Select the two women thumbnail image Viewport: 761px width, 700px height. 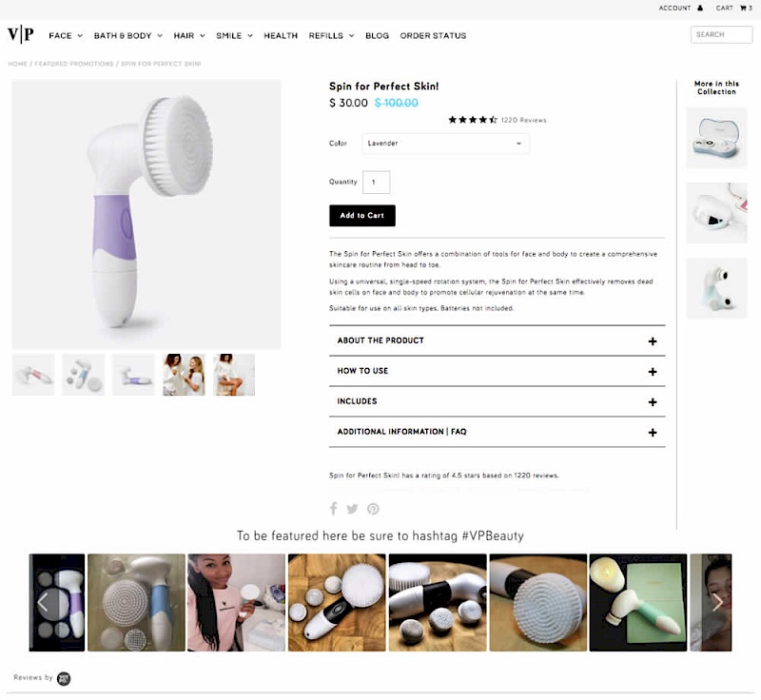tap(184, 375)
